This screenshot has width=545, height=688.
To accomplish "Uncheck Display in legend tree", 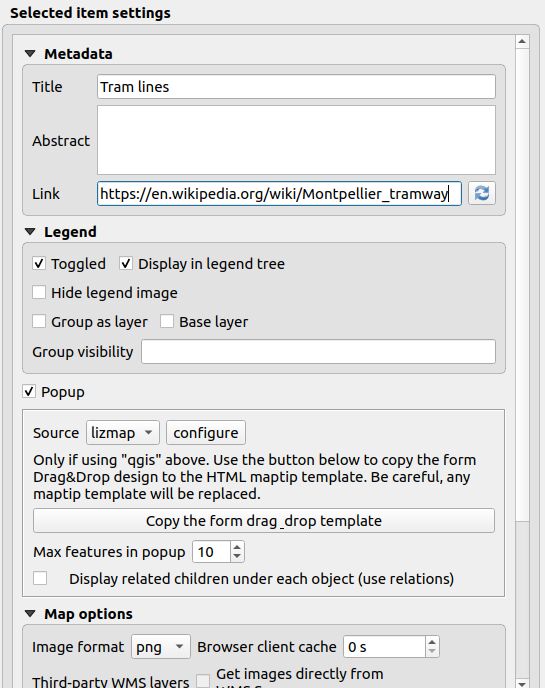I will coord(126,263).
